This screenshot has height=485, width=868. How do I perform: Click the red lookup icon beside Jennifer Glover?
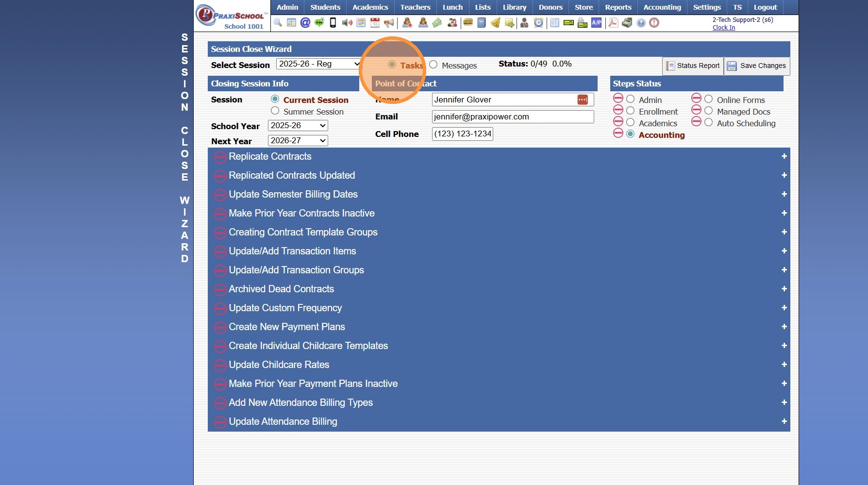(583, 100)
